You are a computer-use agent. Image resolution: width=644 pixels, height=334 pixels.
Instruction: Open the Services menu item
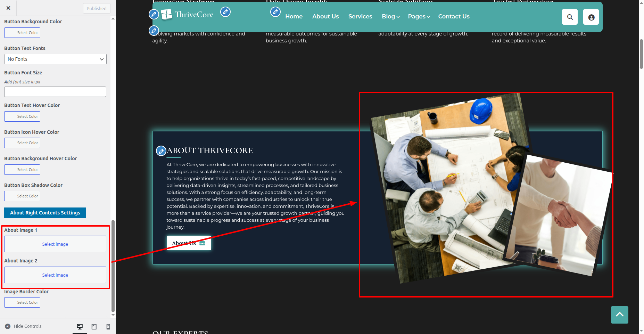tap(360, 17)
